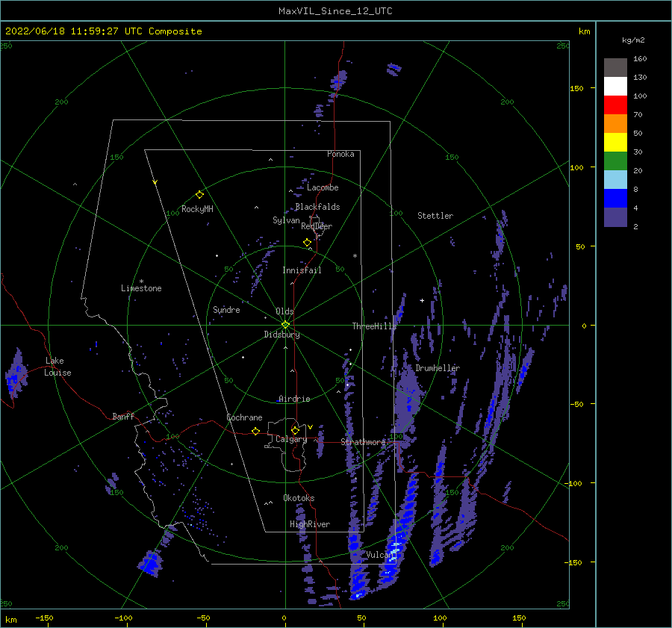
Task: Choose the blue 8 kg/m2 legend swatch
Action: (615, 198)
